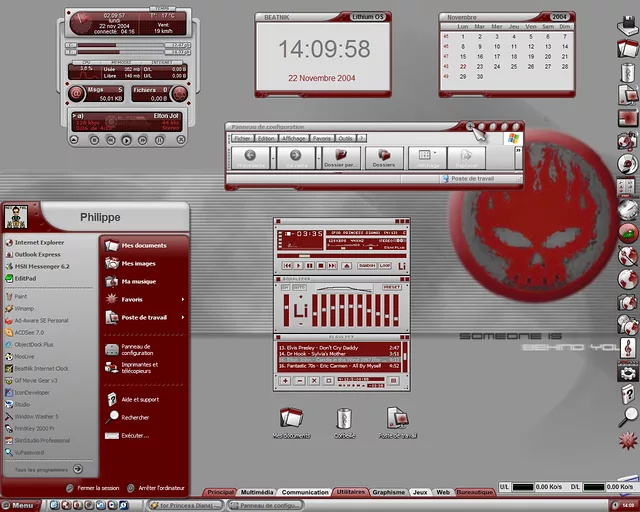Click the equalizer PRESET button
Image resolution: width=640 pixels, height=512 pixels.
point(392,287)
